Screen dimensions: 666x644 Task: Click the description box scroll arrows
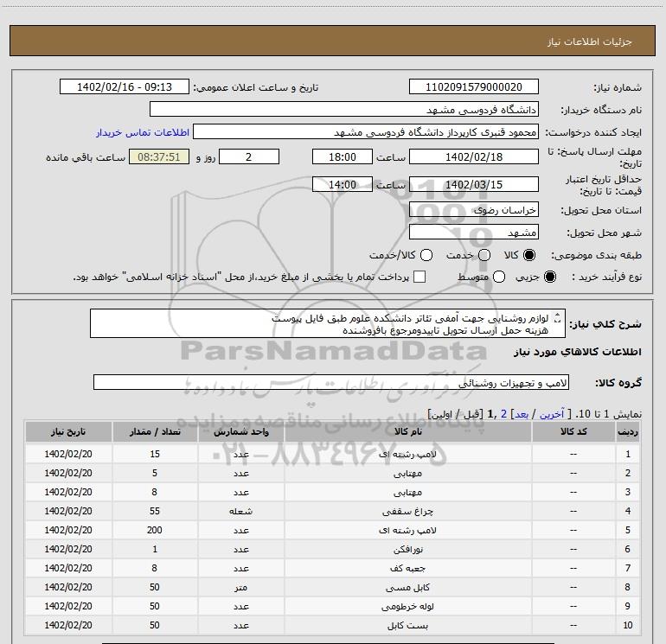[x=558, y=317]
